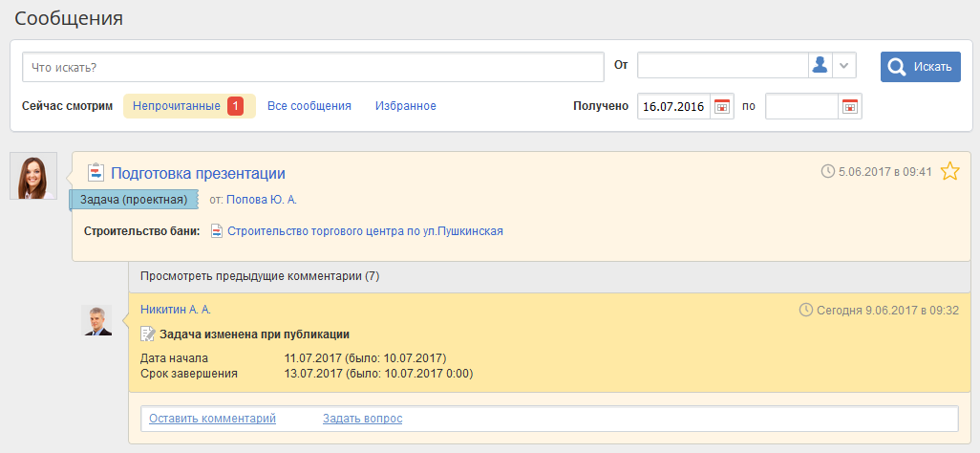Open sender profile Попова Ю. А.
Image resolution: width=980 pixels, height=453 pixels.
pos(261,200)
